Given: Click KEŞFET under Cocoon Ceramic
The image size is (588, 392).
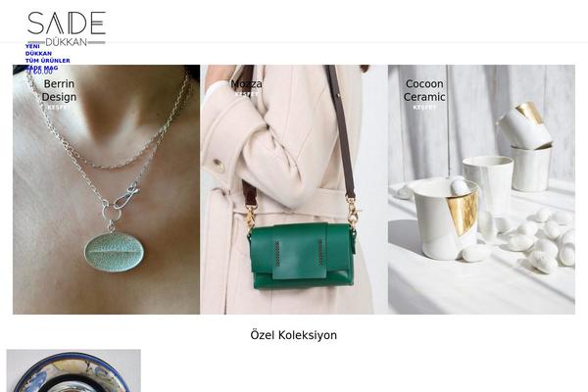Looking at the screenshot, I should tap(424, 107).
